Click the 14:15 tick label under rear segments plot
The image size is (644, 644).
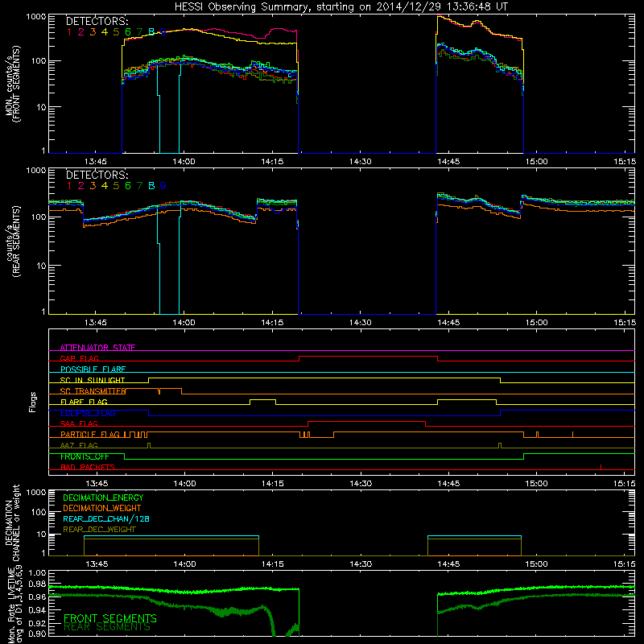272,323
